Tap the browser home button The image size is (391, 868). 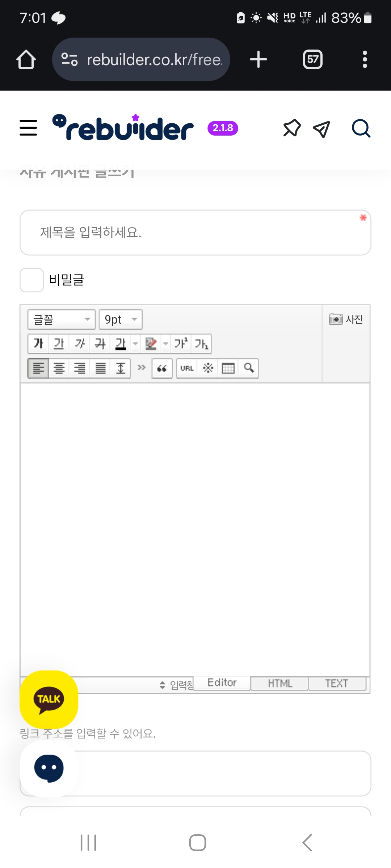(x=26, y=59)
